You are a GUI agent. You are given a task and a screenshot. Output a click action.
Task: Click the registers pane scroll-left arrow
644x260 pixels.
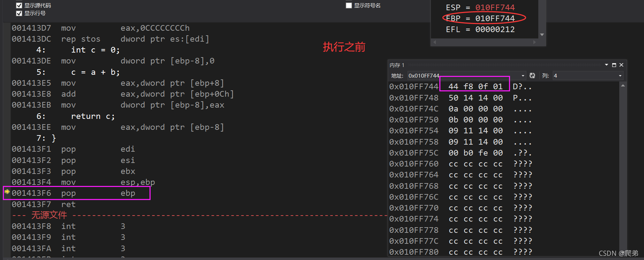point(435,42)
